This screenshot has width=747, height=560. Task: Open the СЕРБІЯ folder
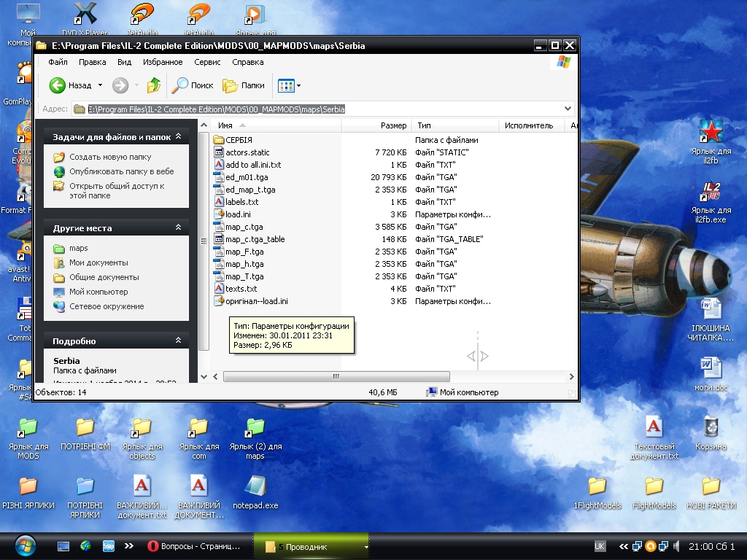click(x=239, y=140)
